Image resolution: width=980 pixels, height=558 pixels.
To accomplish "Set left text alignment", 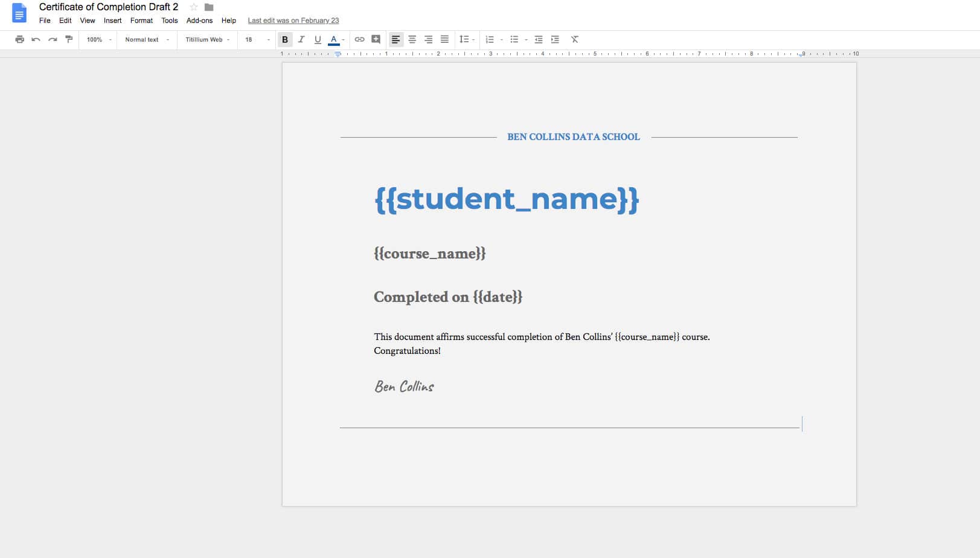I will pos(396,39).
